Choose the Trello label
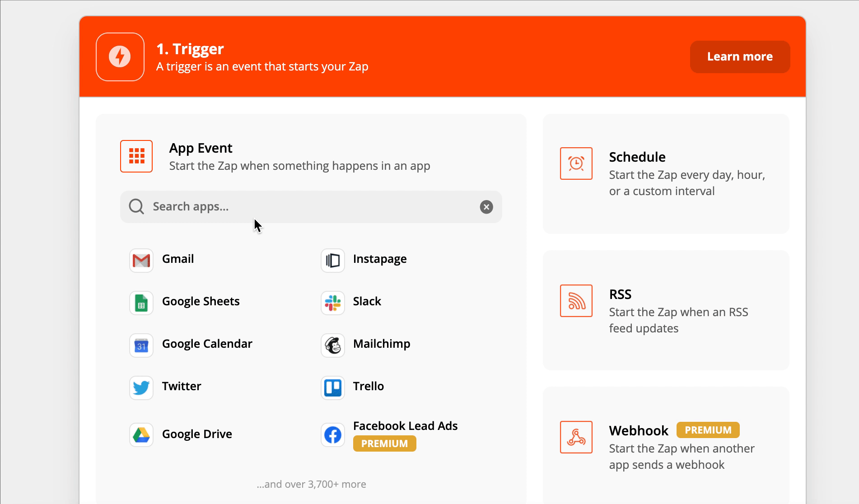The height and width of the screenshot is (504, 859). point(369,386)
